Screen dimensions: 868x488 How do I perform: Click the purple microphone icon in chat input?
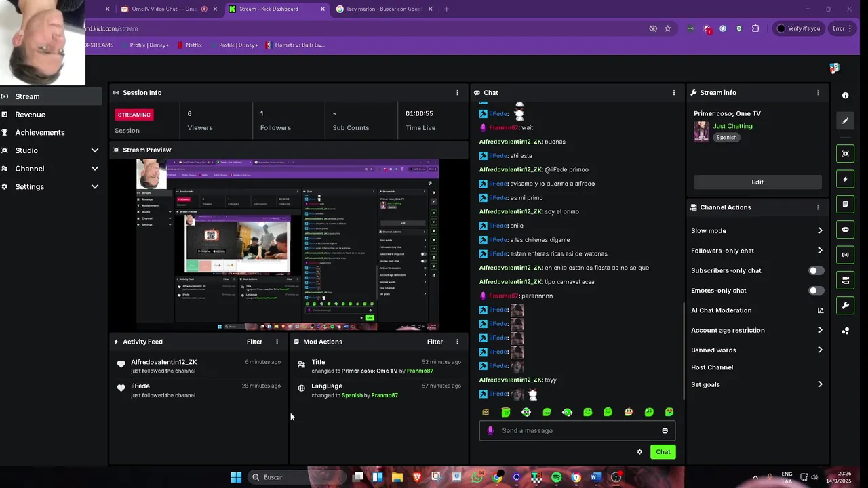point(490,430)
